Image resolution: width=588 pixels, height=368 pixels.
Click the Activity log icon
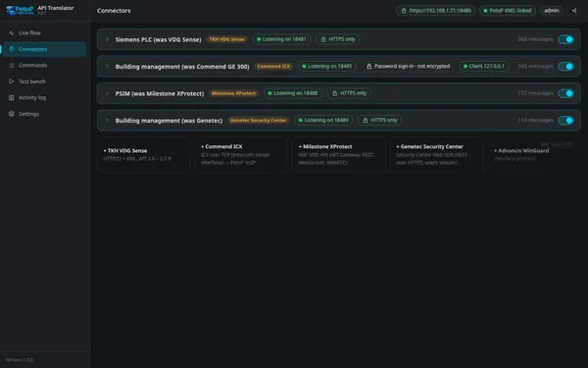11,97
